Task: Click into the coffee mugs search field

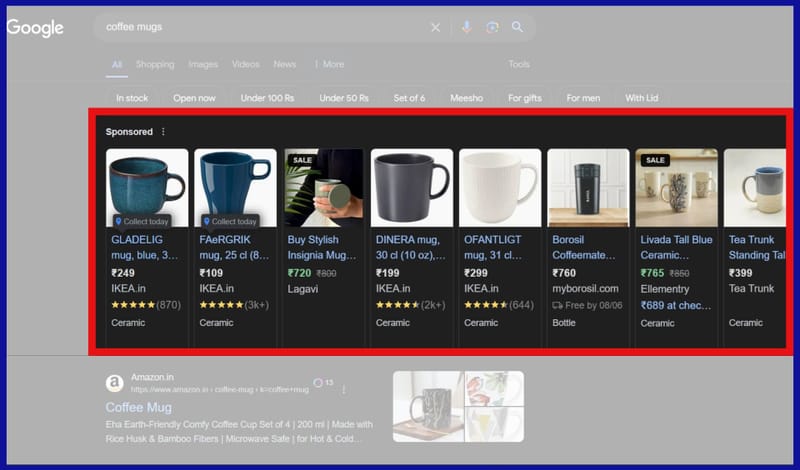Action: click(x=260, y=27)
